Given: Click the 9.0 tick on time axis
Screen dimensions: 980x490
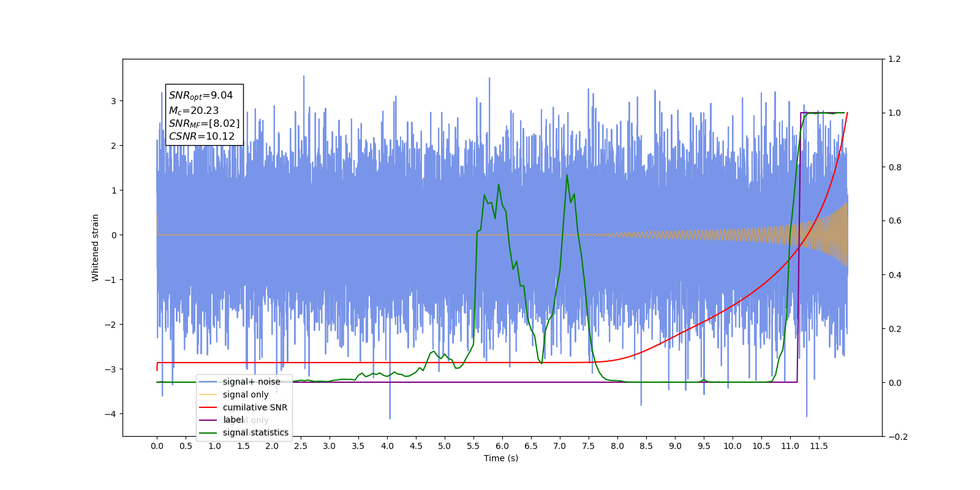Looking at the screenshot, I should click(675, 446).
